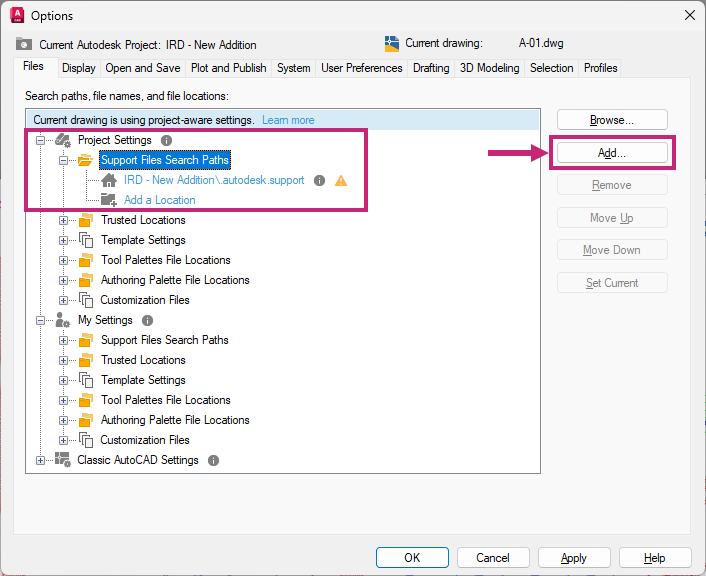Expand Trusted Locations under Project Settings
The height and width of the screenshot is (576, 706).
pos(63,221)
